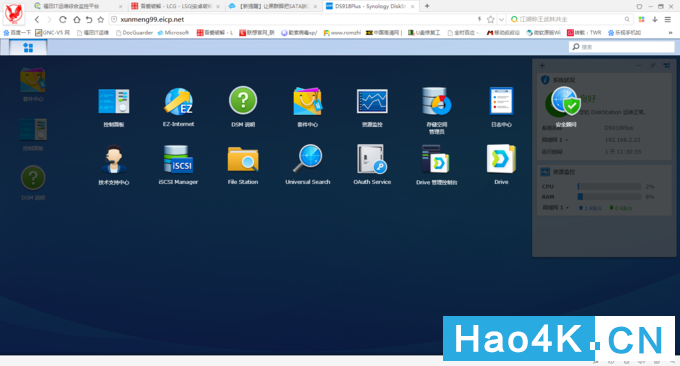Image resolution: width=680 pixels, height=366 pixels.
Task: Open widget panel layout options icon
Action: coord(667,65)
